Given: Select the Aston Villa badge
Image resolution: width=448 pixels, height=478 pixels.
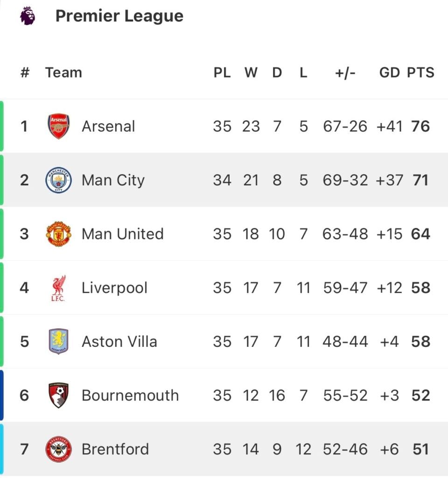Looking at the screenshot, I should pyautogui.click(x=58, y=341).
